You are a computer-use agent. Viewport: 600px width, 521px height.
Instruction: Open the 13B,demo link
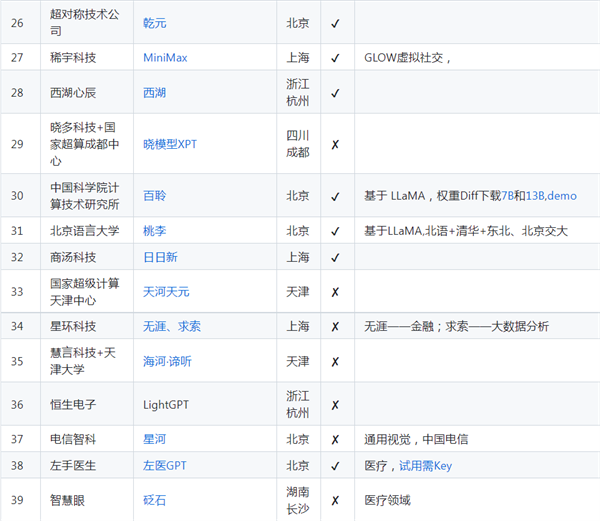pos(551,196)
